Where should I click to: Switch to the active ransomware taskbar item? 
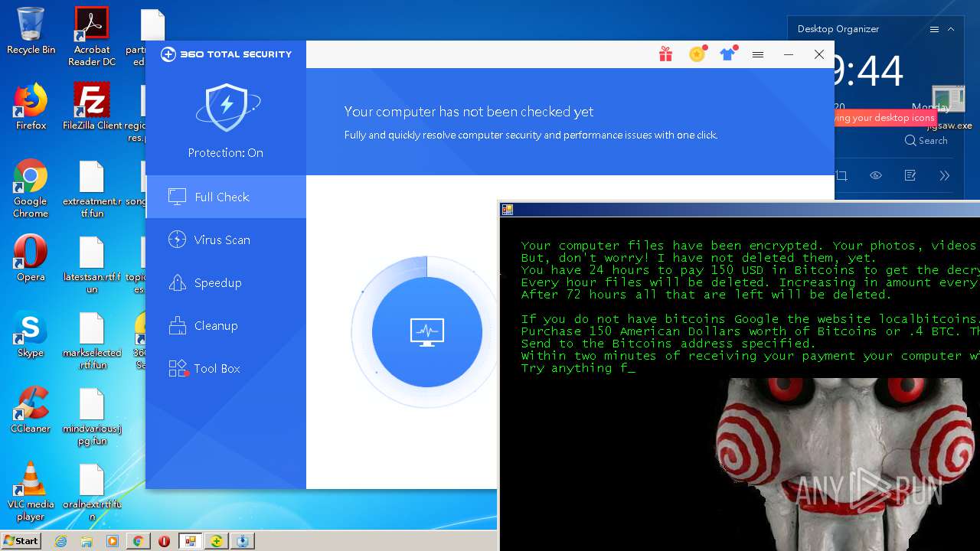coord(190,541)
